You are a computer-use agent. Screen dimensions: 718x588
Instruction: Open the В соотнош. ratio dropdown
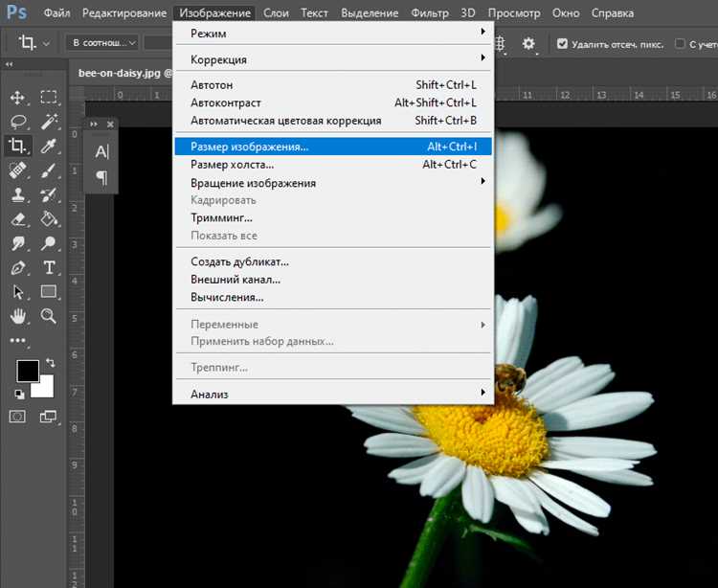(104, 43)
